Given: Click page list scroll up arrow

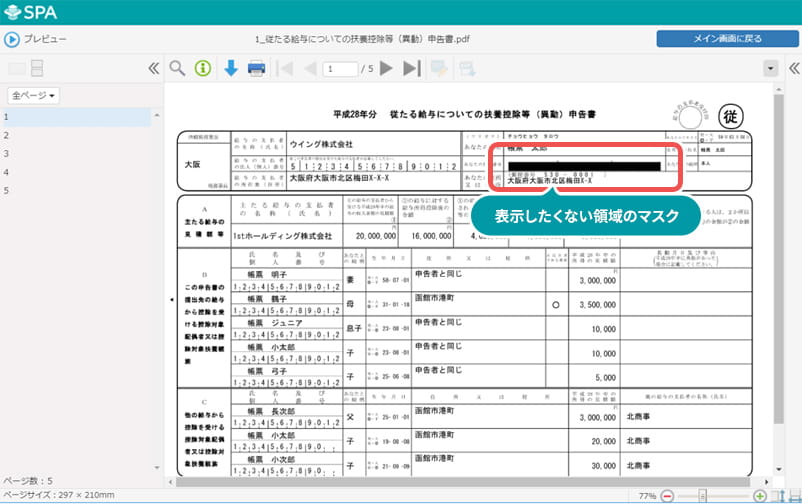Looking at the screenshot, I should coord(157,115).
